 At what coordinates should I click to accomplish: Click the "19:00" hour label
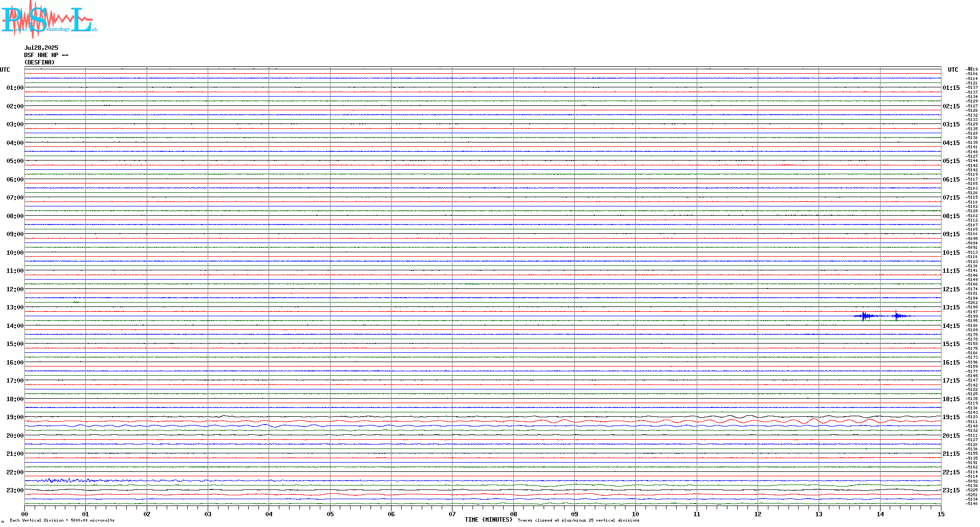pyautogui.click(x=15, y=417)
